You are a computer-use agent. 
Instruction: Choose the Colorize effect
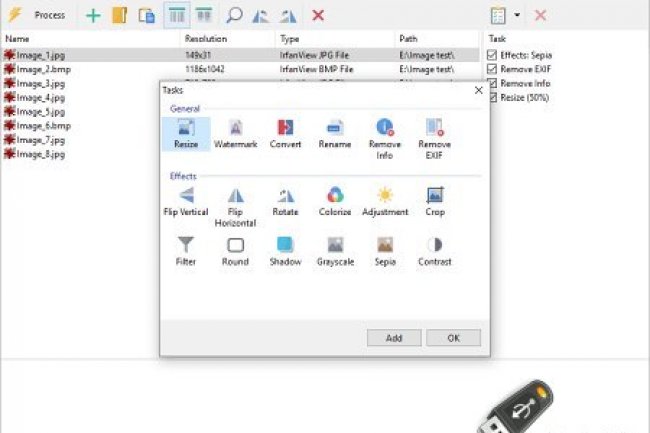point(335,202)
